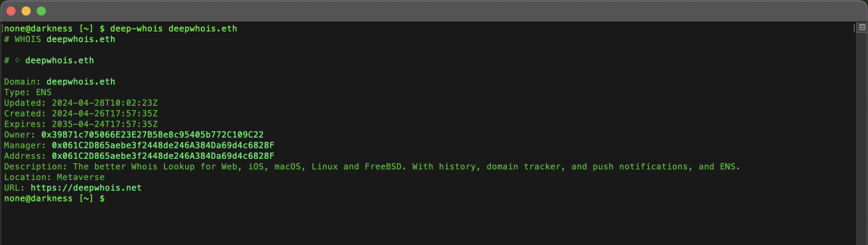This screenshot has width=868, height=245.
Task: Click the Created timestamp value
Action: [105, 114]
